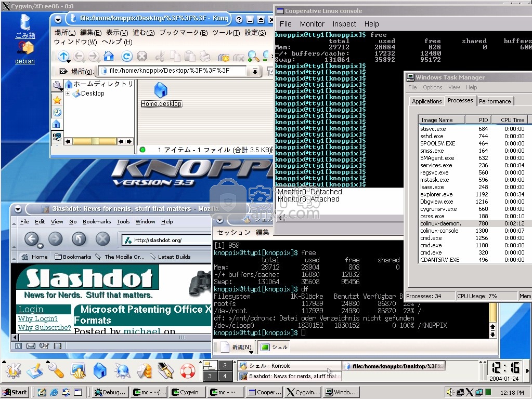The height and width of the screenshot is (400, 532).
Task: Click Mozilla's Reload button
Action: point(79,239)
